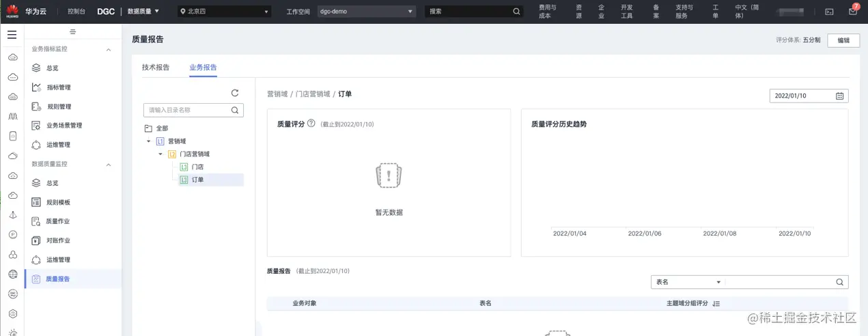Screen dimensions: 868x336
Task: Open the 企业 top menu
Action: pos(601,12)
